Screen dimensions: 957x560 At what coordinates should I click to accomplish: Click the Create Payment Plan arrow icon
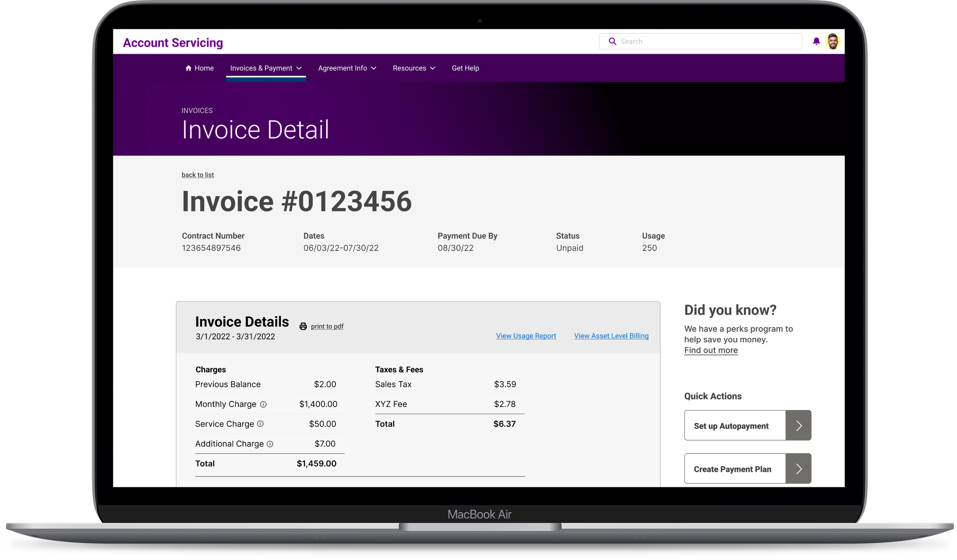(799, 469)
